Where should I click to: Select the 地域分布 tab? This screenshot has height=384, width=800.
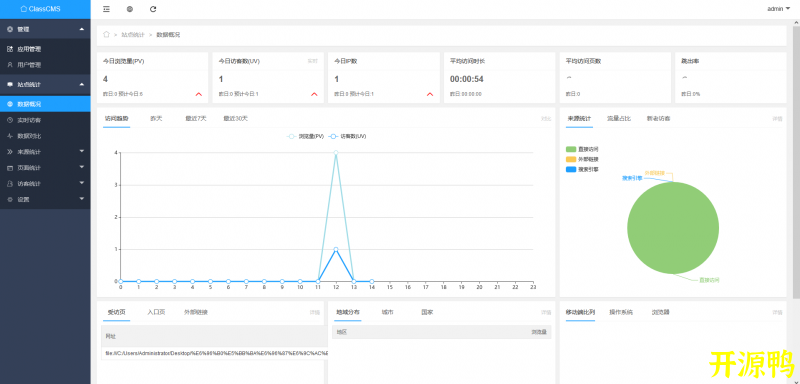click(348, 312)
